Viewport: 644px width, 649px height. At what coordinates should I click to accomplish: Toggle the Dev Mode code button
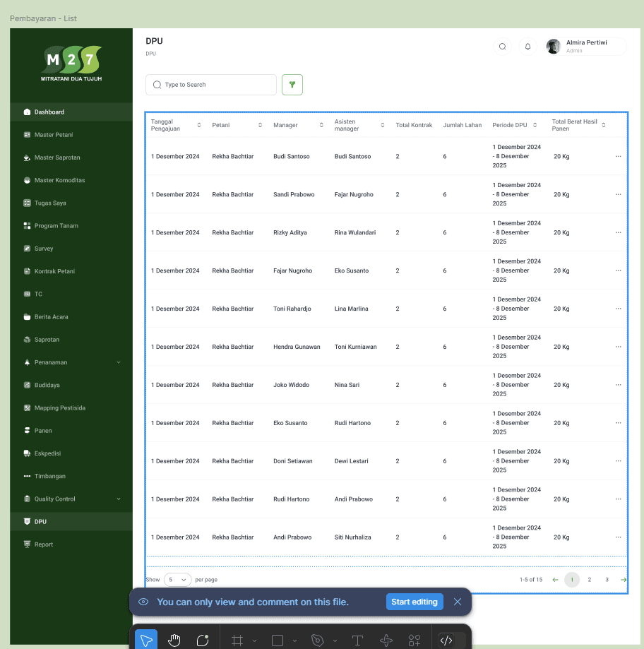coord(446,641)
